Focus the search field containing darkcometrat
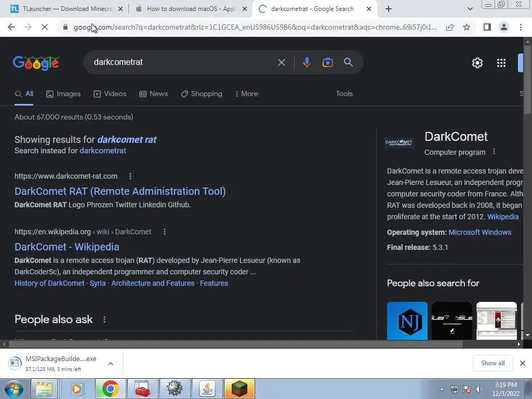 (x=183, y=62)
